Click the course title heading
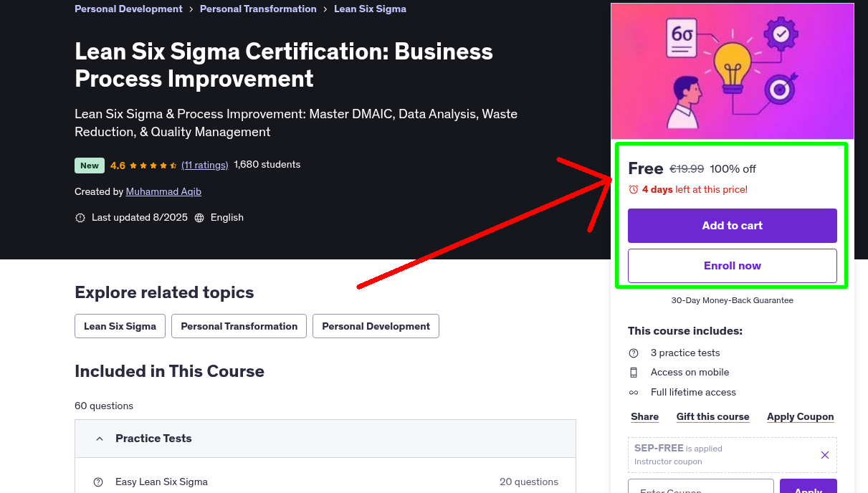868x493 pixels. pos(284,65)
